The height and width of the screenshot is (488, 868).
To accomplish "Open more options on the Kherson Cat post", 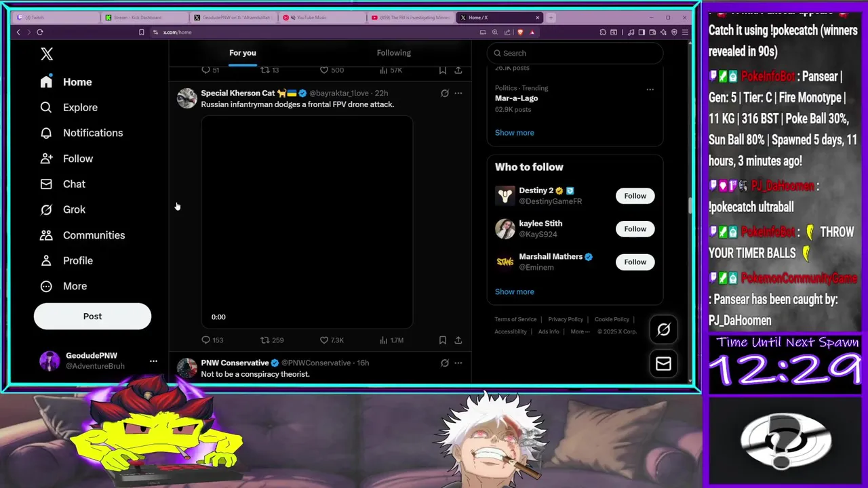I will click(x=458, y=94).
